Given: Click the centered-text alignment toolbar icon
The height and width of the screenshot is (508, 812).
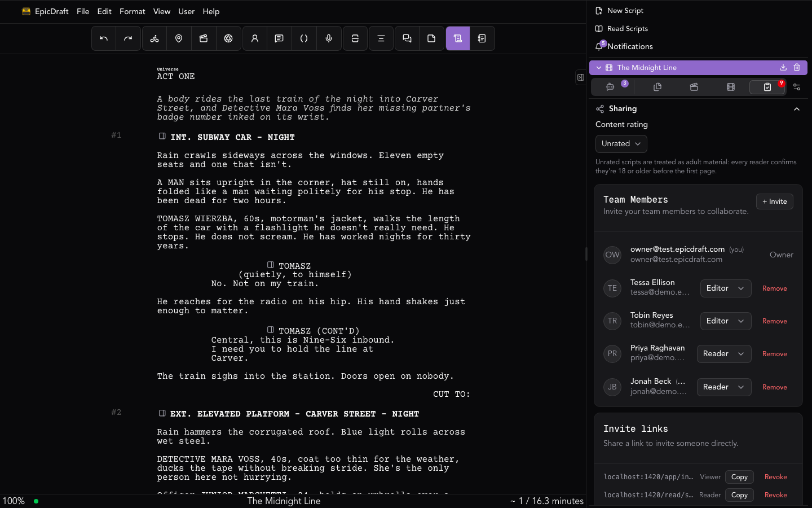Looking at the screenshot, I should point(381,38).
